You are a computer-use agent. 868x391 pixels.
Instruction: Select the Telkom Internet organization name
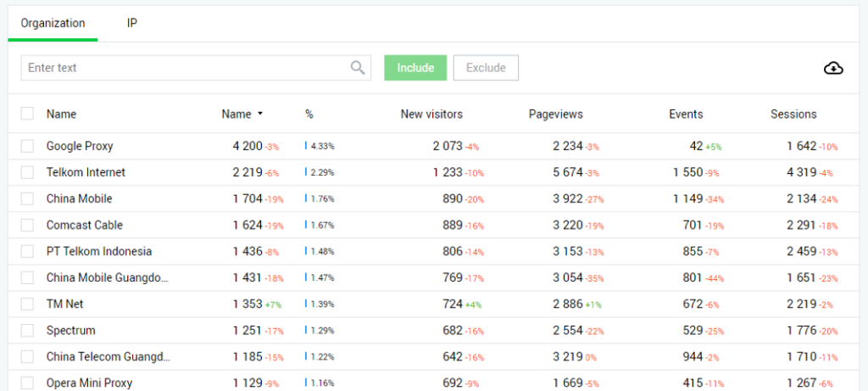pos(86,172)
